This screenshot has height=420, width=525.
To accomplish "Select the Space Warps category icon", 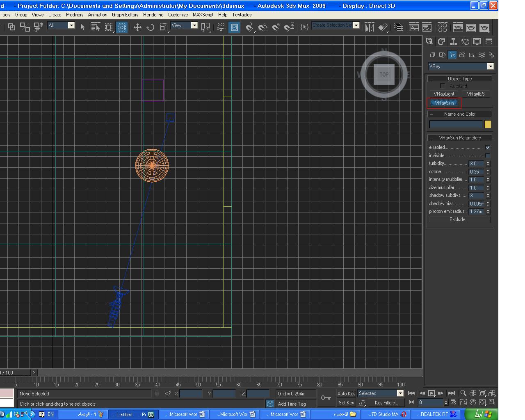I will 482,55.
